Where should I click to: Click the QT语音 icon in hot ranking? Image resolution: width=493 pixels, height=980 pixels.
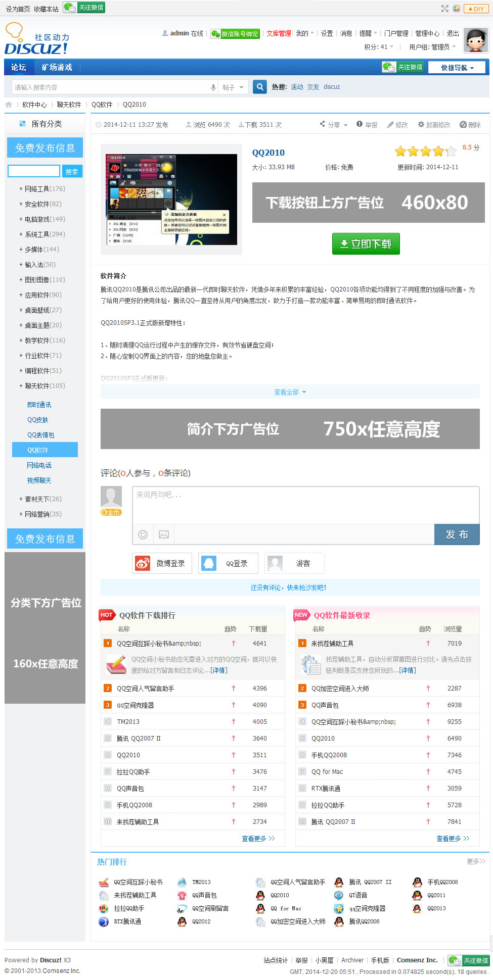(x=339, y=895)
